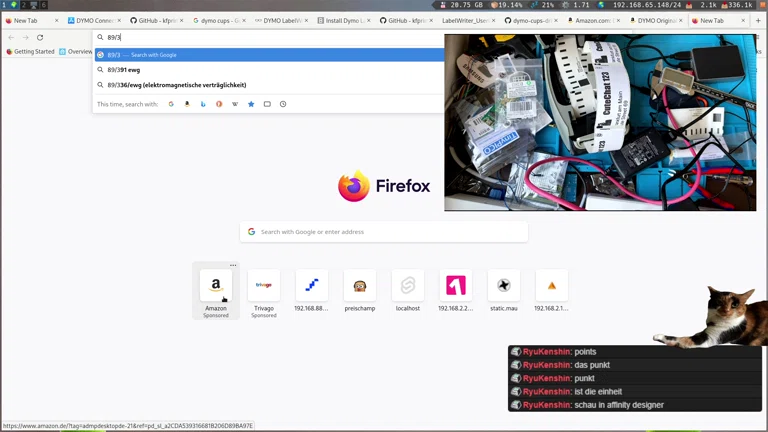Open the Getting Started bookmark

pyautogui.click(x=30, y=51)
